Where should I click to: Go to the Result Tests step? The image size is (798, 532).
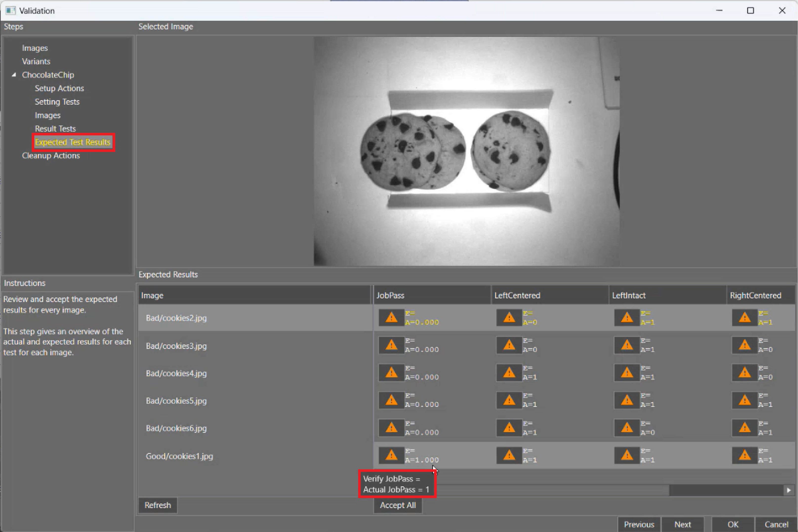coord(55,129)
